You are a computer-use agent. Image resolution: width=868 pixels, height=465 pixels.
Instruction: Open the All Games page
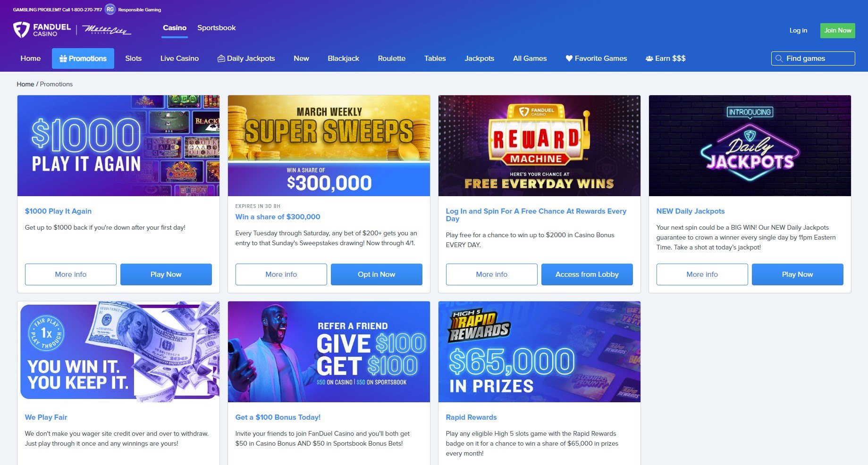(530, 58)
